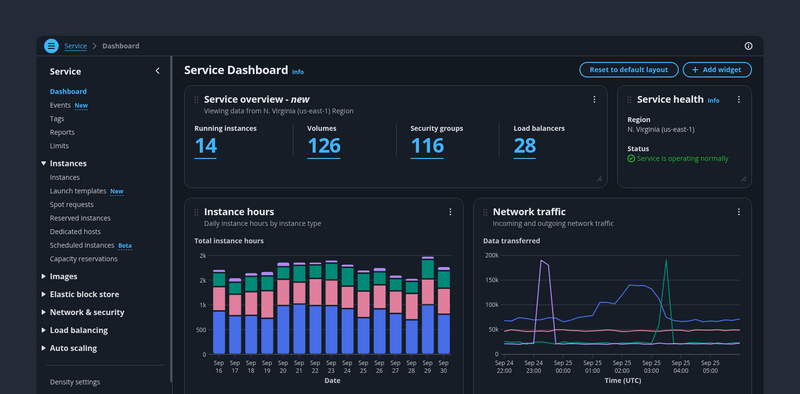
Task: Open Scheduled instances navigation item
Action: 82,245
